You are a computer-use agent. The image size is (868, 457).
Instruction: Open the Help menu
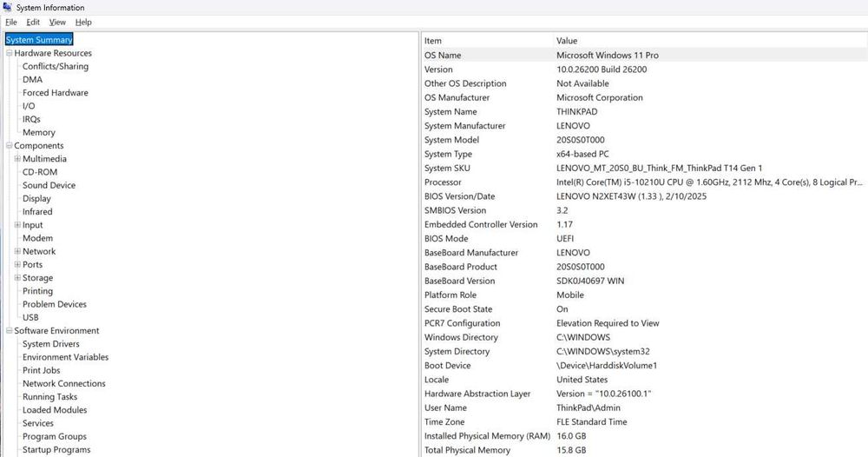coord(83,23)
